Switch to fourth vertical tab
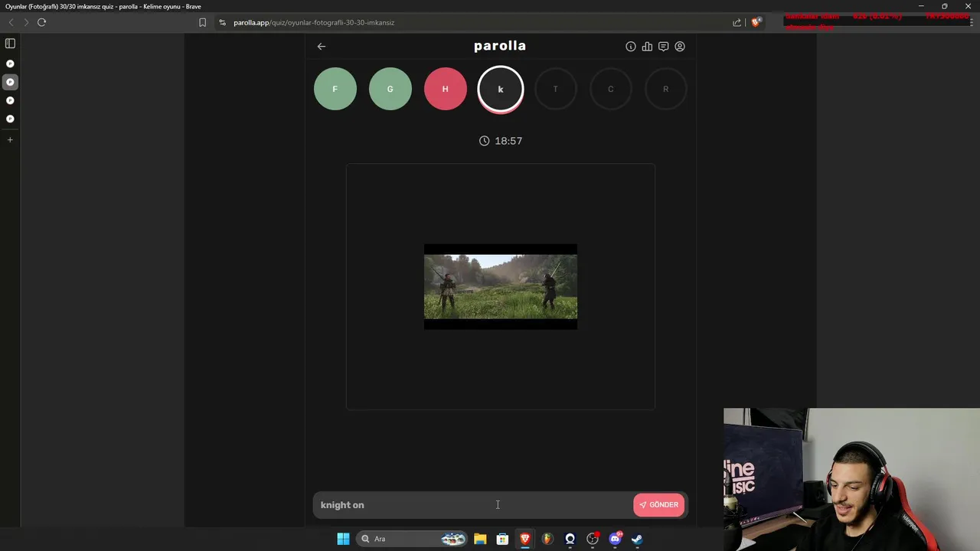This screenshot has height=551, width=980. pyautogui.click(x=10, y=119)
